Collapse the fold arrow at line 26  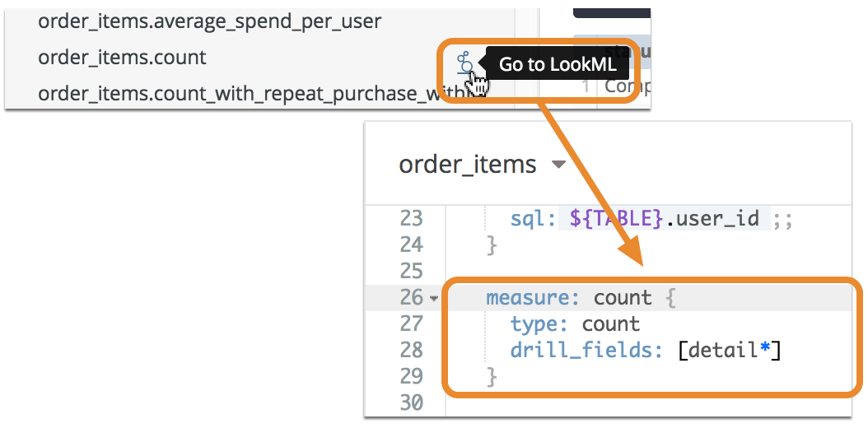click(x=434, y=298)
